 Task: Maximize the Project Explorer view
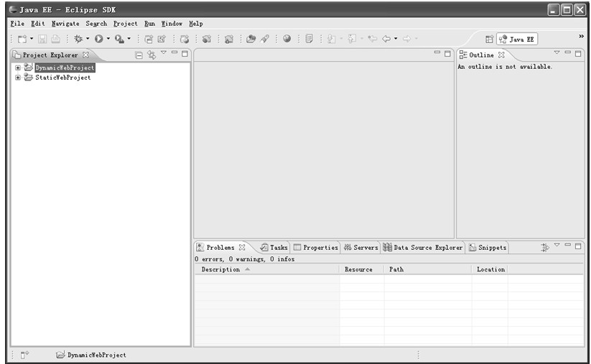185,54
